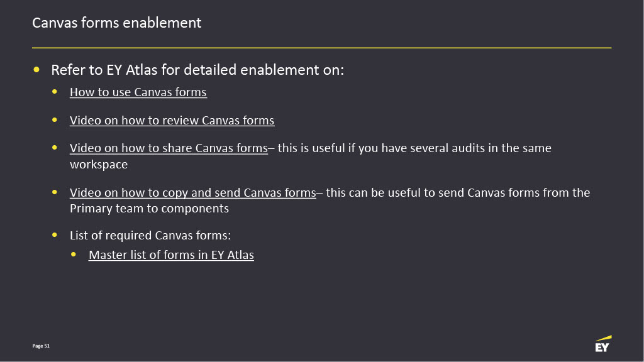
Task: Click the Page 51 footer label
Action: click(x=41, y=346)
